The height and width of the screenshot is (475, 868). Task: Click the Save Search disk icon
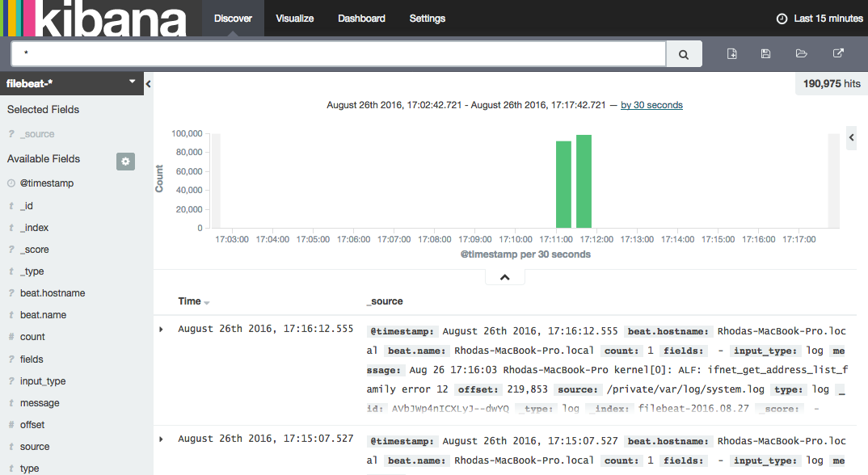point(766,54)
